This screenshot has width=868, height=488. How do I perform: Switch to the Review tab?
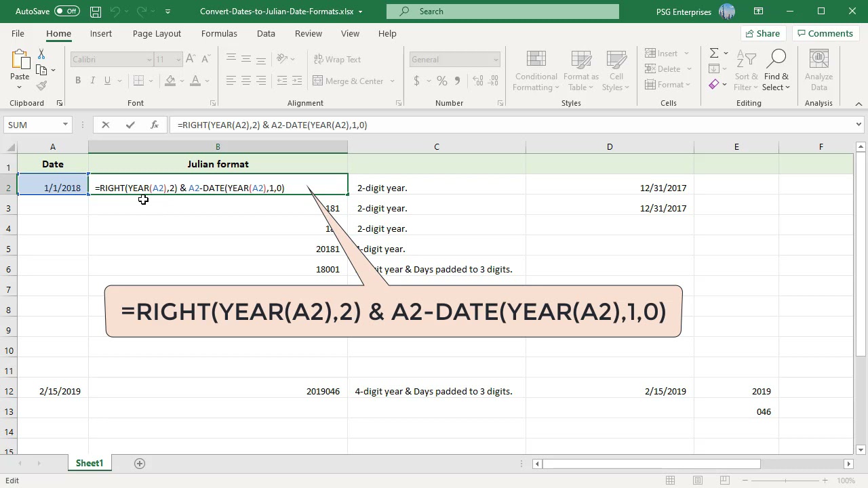tap(309, 33)
